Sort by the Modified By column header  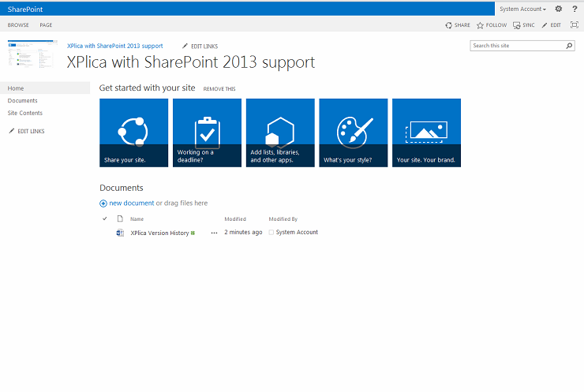283,219
